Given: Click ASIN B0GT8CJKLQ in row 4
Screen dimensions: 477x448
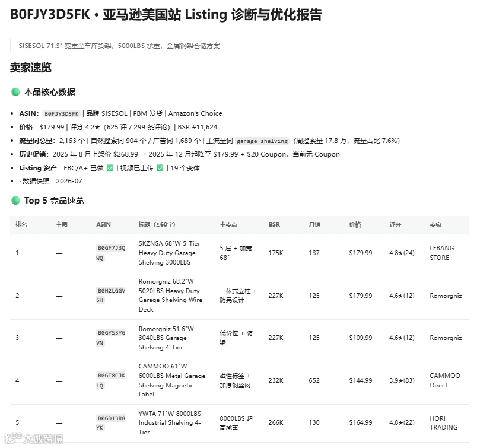Looking at the screenshot, I should tap(112, 380).
